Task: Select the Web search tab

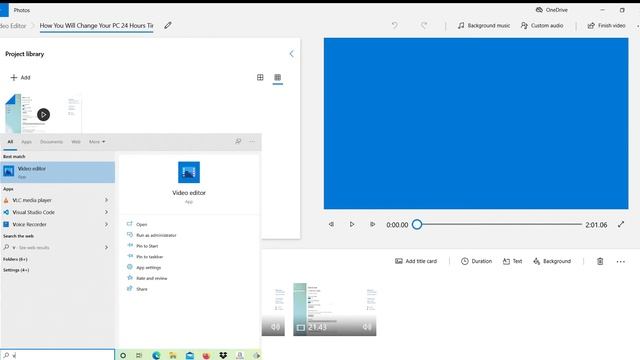Action: [76, 142]
